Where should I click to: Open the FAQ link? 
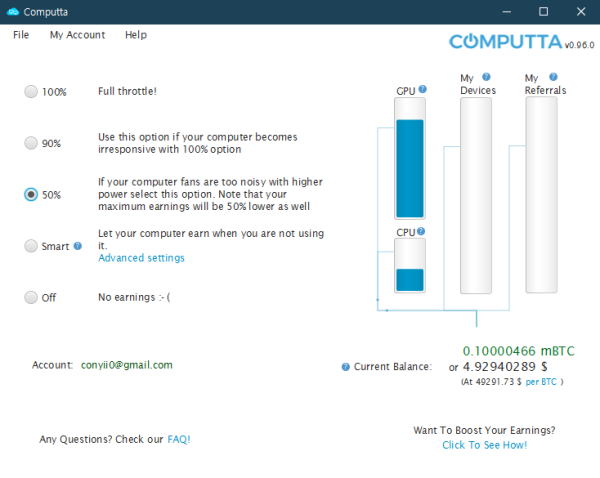point(178,439)
